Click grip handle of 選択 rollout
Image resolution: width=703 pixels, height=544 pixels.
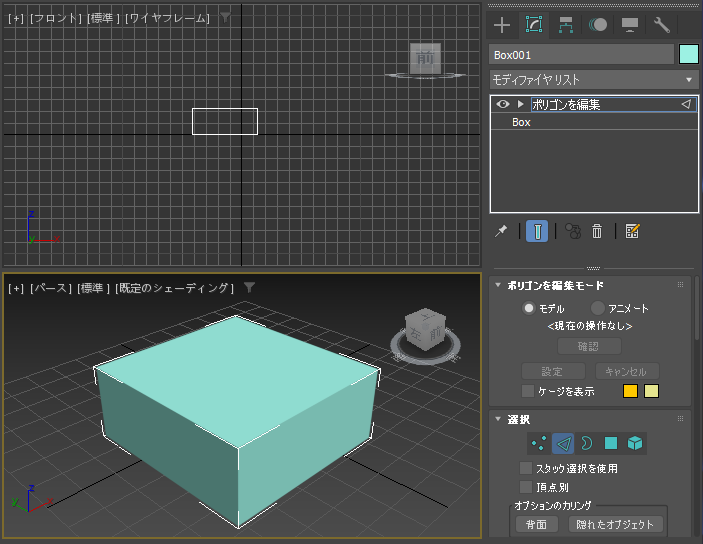click(x=681, y=418)
